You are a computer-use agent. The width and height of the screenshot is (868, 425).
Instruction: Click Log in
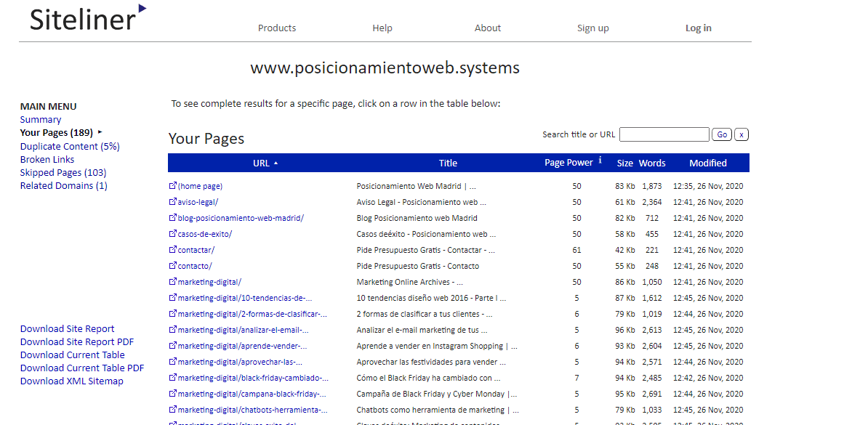(698, 28)
